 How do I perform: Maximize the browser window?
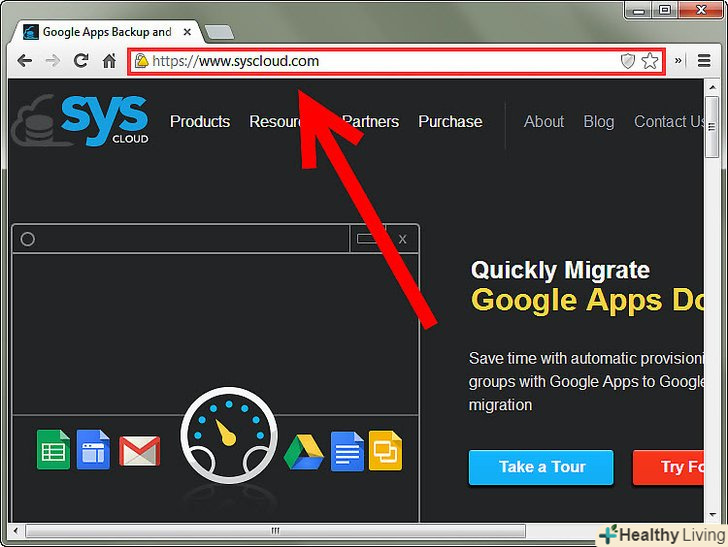[665, 10]
